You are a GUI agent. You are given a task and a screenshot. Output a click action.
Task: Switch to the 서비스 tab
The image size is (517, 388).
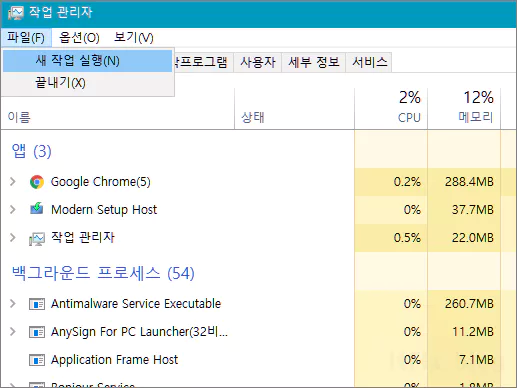point(369,62)
